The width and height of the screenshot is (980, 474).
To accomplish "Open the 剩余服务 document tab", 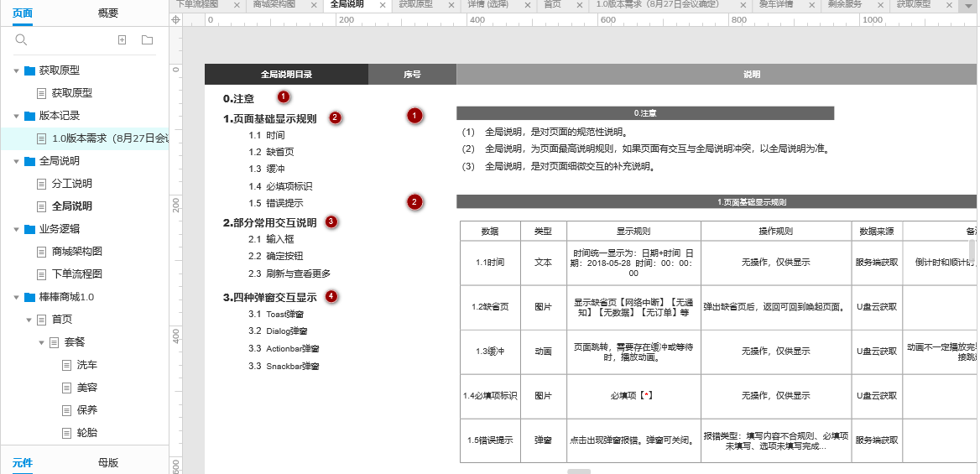I will (x=844, y=4).
